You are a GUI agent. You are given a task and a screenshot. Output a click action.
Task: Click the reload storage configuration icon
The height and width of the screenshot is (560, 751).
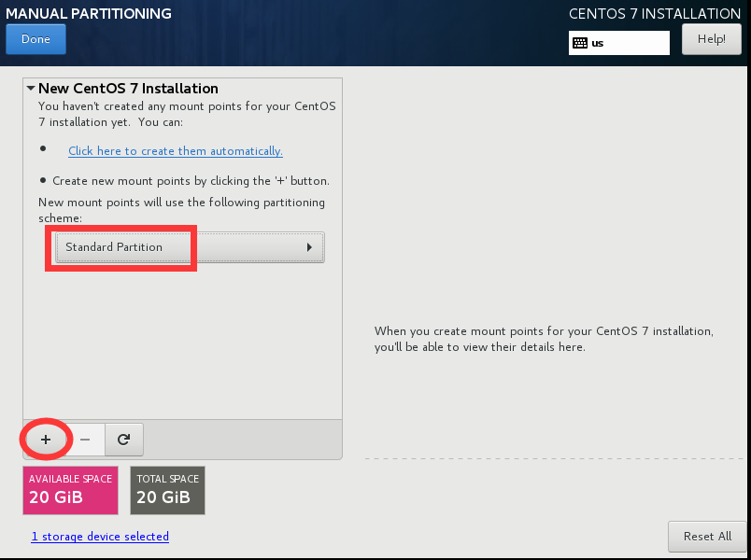[124, 440]
